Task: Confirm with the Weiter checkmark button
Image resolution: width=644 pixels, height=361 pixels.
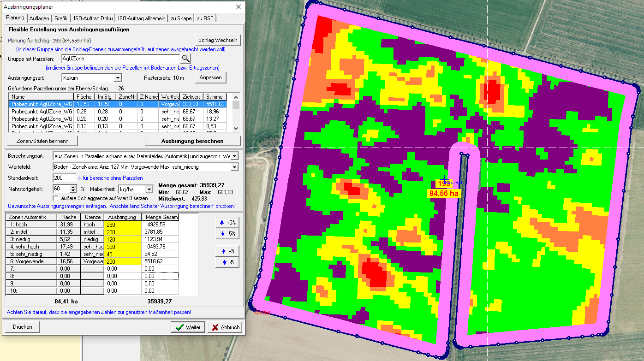Action: 187,327
